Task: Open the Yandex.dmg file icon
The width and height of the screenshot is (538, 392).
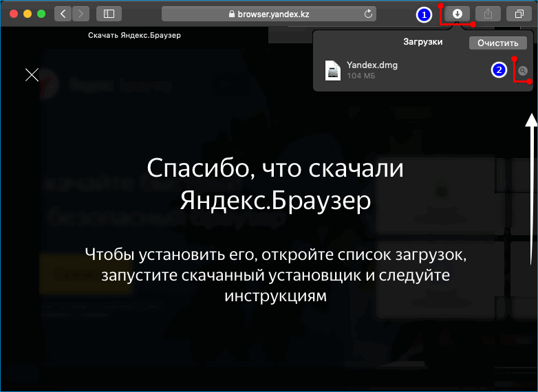Action: pos(333,70)
